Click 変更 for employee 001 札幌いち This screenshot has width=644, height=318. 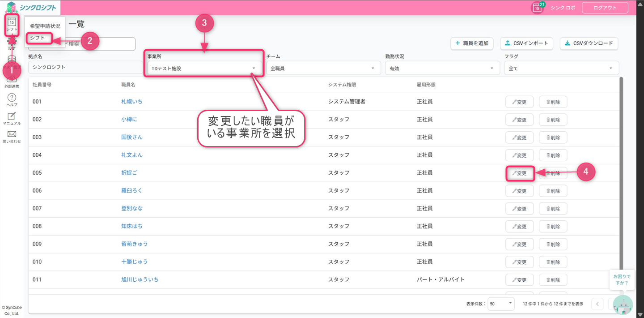click(519, 102)
